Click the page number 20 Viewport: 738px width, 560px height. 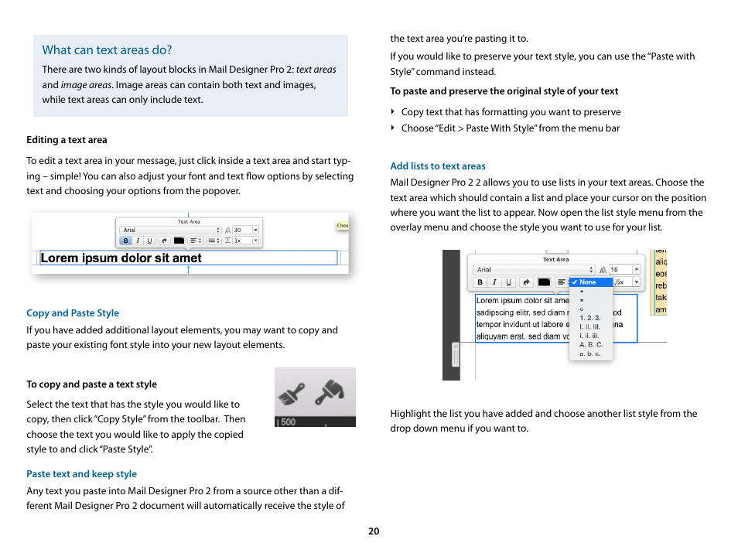coord(374,531)
